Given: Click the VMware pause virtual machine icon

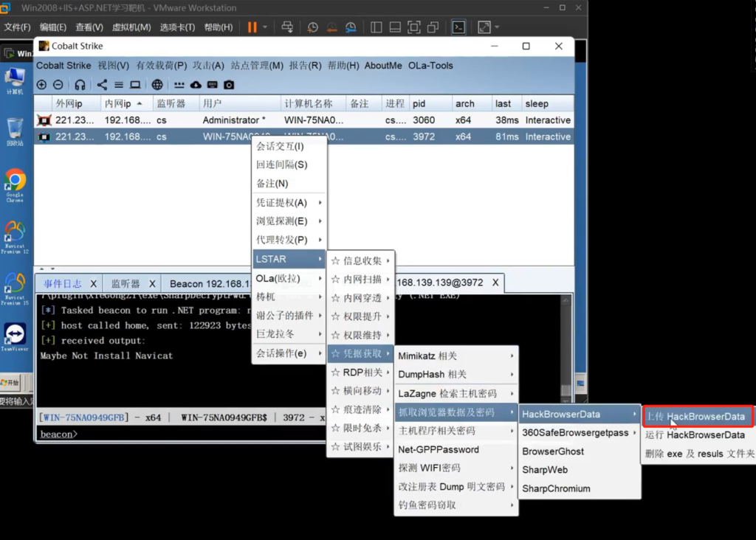Looking at the screenshot, I should click(x=252, y=27).
